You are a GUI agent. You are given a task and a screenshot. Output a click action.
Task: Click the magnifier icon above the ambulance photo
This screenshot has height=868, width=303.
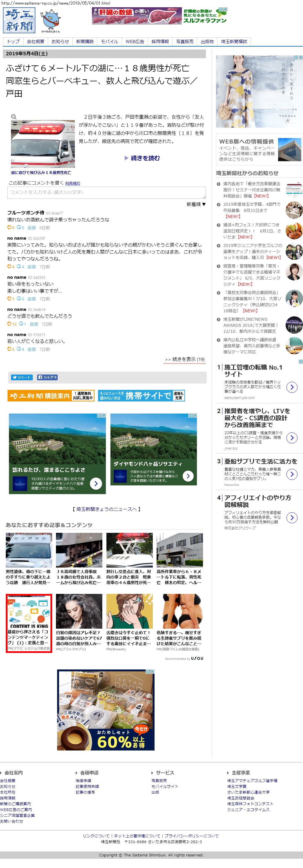click(x=14, y=117)
